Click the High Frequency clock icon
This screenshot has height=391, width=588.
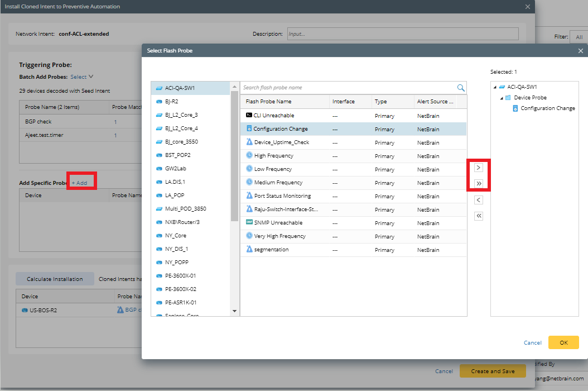[x=249, y=155]
